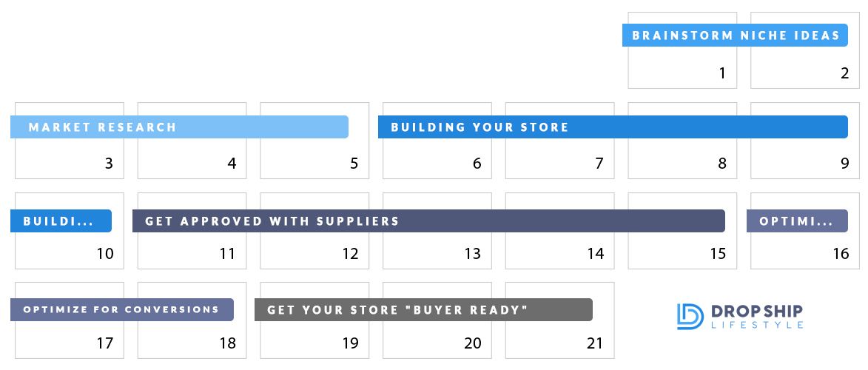Click day number 5 in the calendar
The height and width of the screenshot is (370, 868).
(354, 164)
